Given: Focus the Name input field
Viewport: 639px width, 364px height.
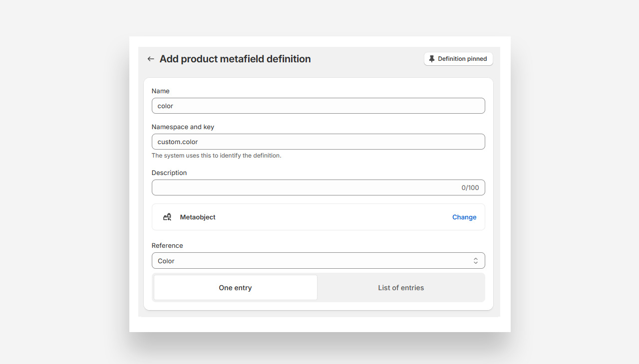Looking at the screenshot, I should [x=318, y=106].
